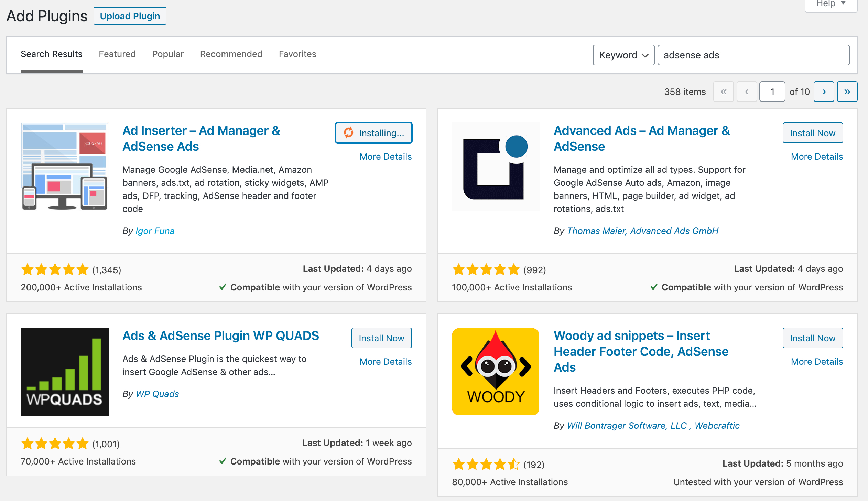Image resolution: width=868 pixels, height=501 pixels.
Task: Select the Recommended tab
Action: click(x=231, y=54)
